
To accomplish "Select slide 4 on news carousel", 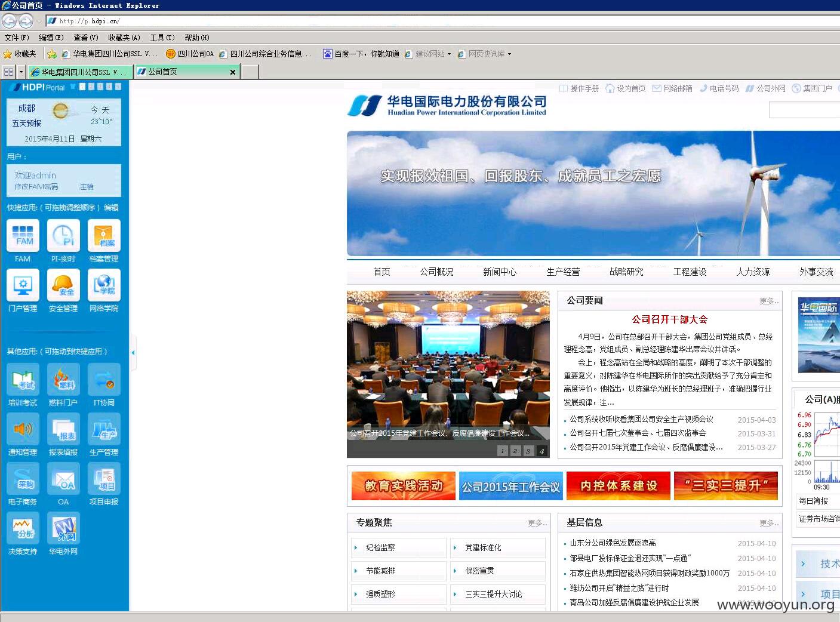I will click(x=541, y=451).
